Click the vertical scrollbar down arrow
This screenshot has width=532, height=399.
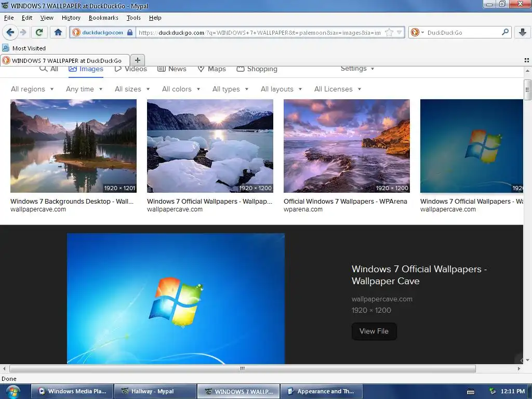pyautogui.click(x=527, y=361)
